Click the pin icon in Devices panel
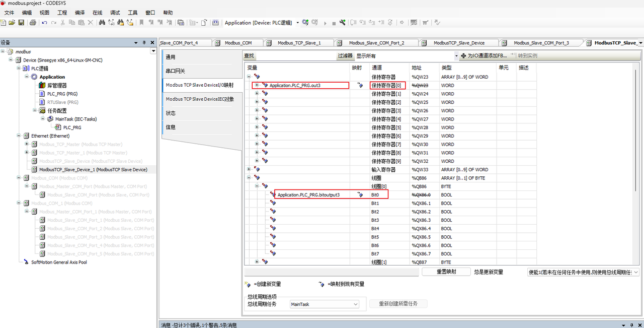 click(144, 43)
